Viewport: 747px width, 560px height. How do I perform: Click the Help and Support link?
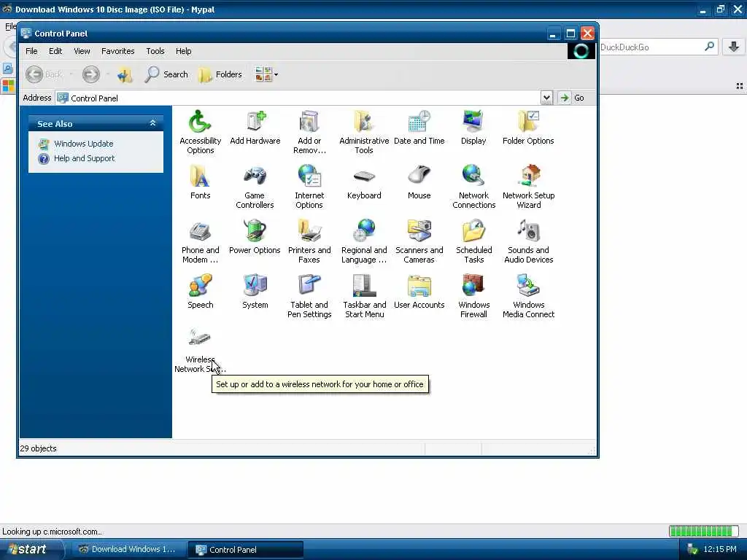click(85, 158)
